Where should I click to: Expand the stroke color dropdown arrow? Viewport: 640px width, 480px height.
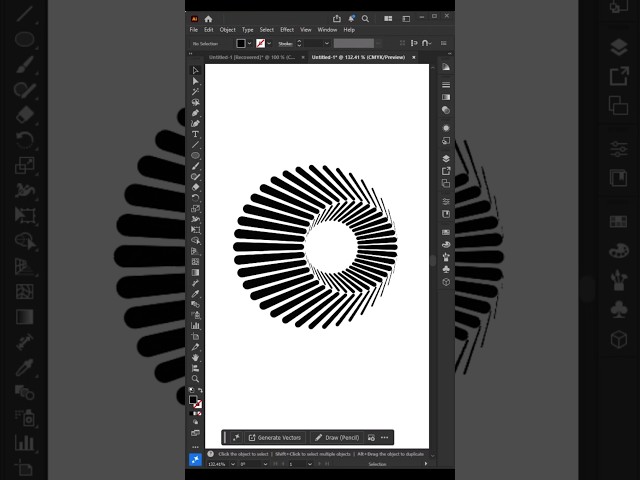pos(269,43)
